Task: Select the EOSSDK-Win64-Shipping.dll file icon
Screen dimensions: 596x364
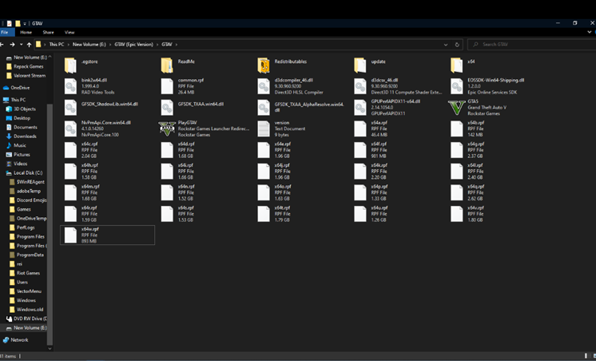Action: [x=456, y=86]
